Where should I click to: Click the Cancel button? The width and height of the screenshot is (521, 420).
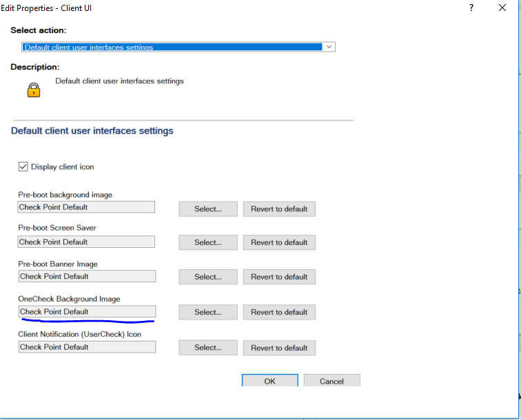pos(331,381)
